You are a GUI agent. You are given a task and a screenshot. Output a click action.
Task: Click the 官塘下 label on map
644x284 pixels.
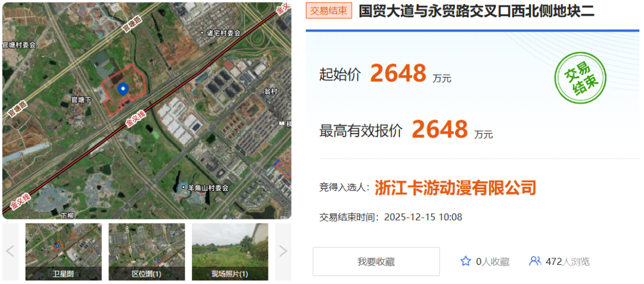tap(81, 100)
